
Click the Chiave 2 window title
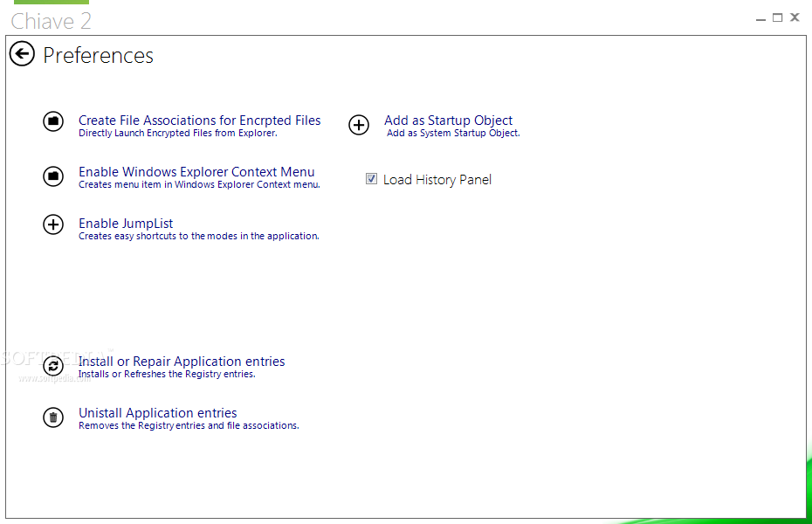[x=51, y=21]
